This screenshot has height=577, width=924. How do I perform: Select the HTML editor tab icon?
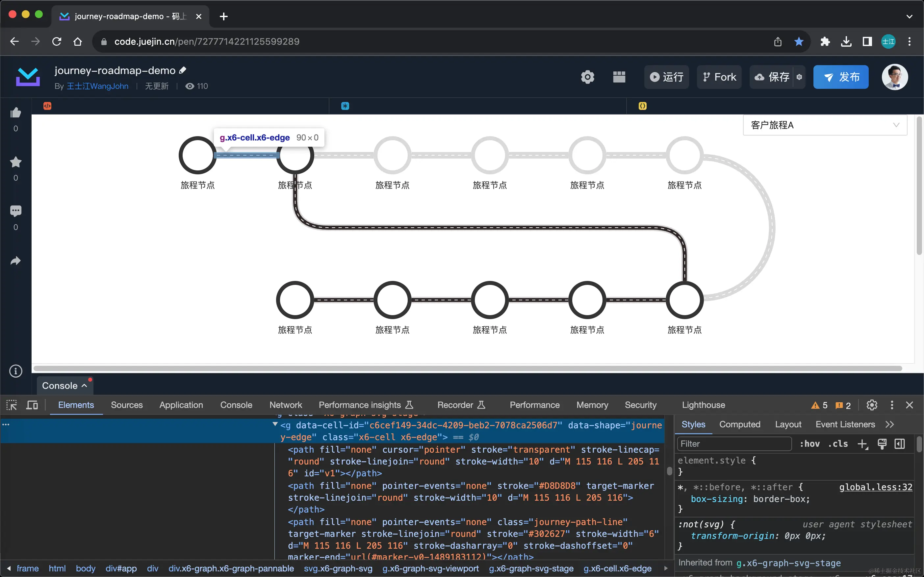tap(47, 106)
